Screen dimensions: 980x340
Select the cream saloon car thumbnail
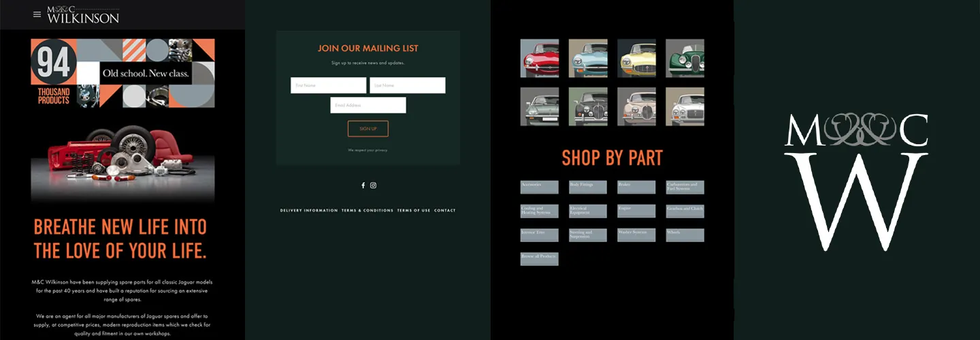[636, 106]
